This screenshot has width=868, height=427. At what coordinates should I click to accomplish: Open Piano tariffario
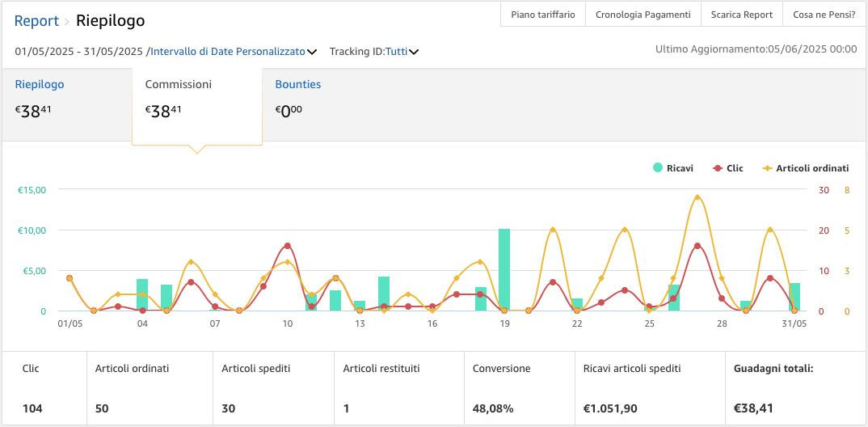point(543,15)
